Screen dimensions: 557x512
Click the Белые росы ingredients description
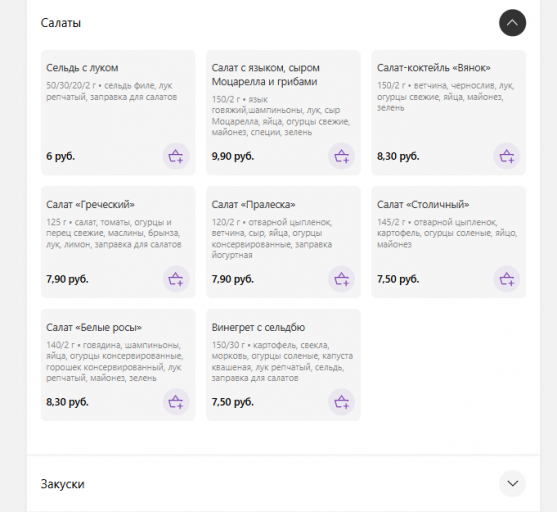tap(114, 361)
